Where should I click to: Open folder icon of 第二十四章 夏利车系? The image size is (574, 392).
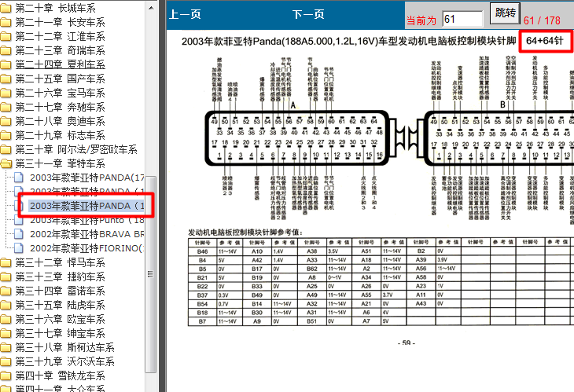(6, 64)
